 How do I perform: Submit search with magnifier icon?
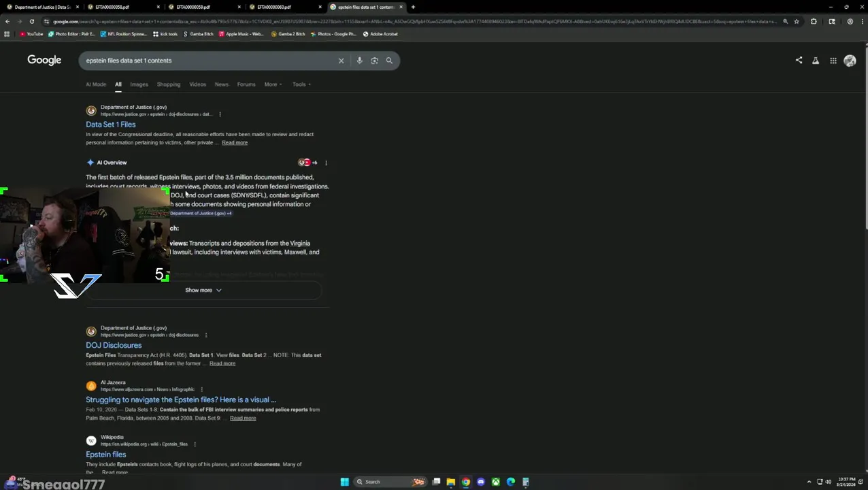point(389,61)
